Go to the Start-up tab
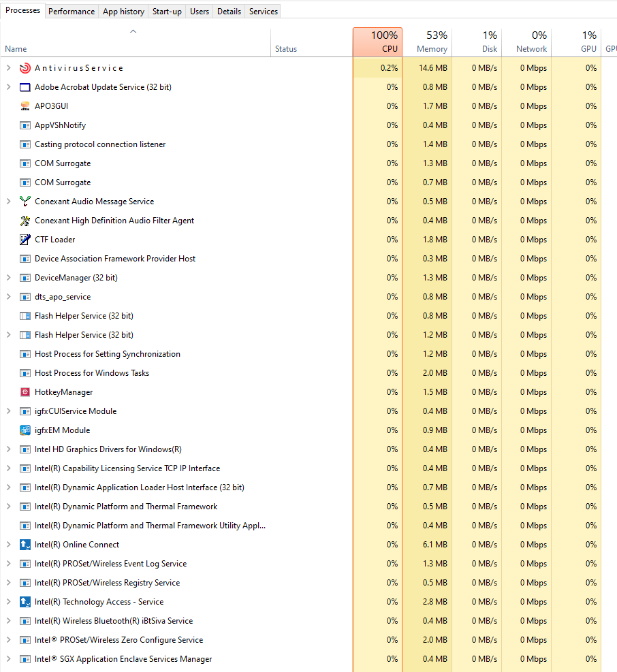 click(167, 12)
